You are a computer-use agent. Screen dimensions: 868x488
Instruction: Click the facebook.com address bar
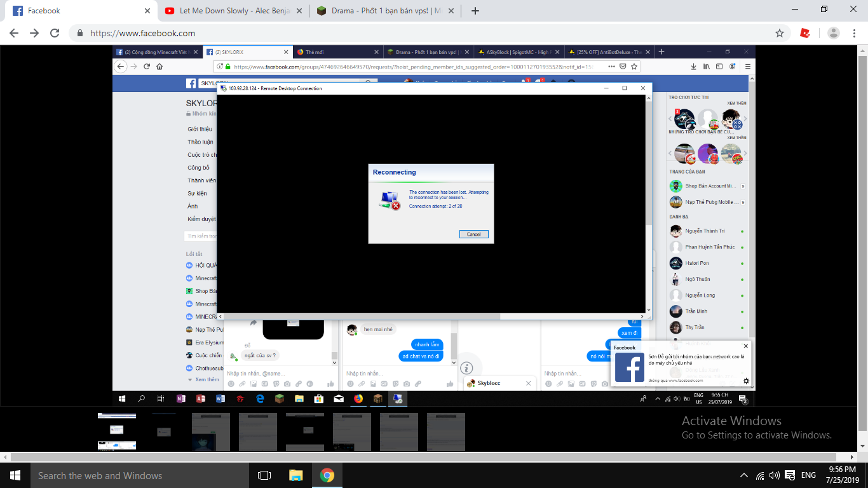[381, 33]
